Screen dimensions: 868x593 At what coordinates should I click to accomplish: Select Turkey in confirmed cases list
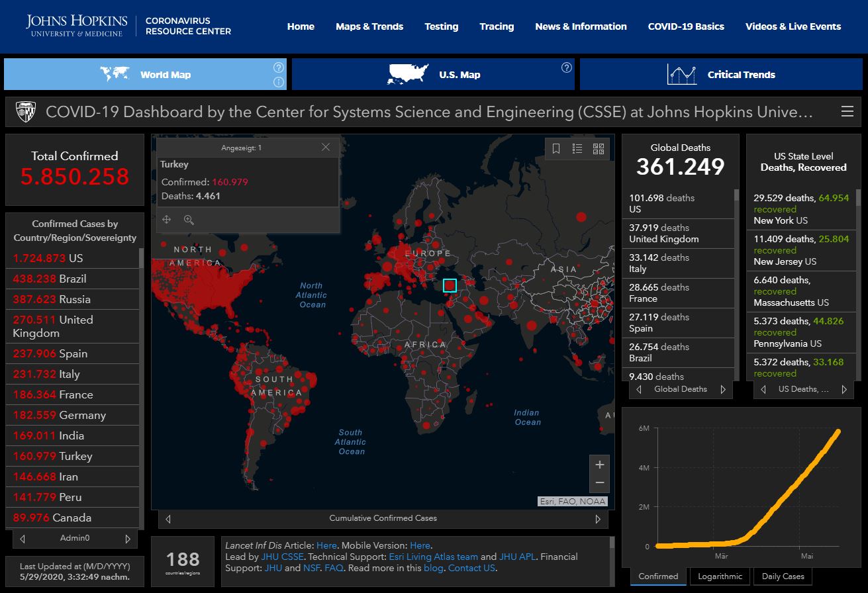tap(72, 456)
